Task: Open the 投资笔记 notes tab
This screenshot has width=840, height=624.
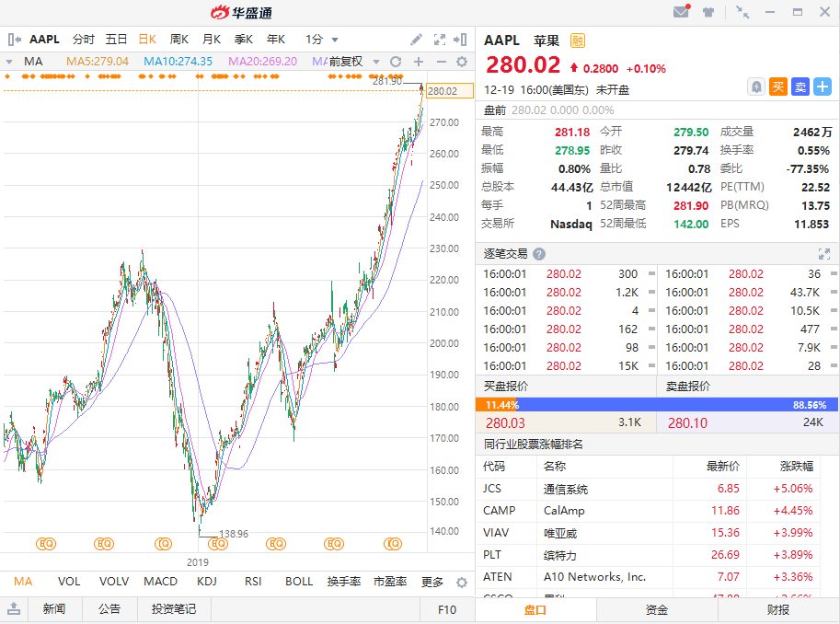Action: point(174,609)
